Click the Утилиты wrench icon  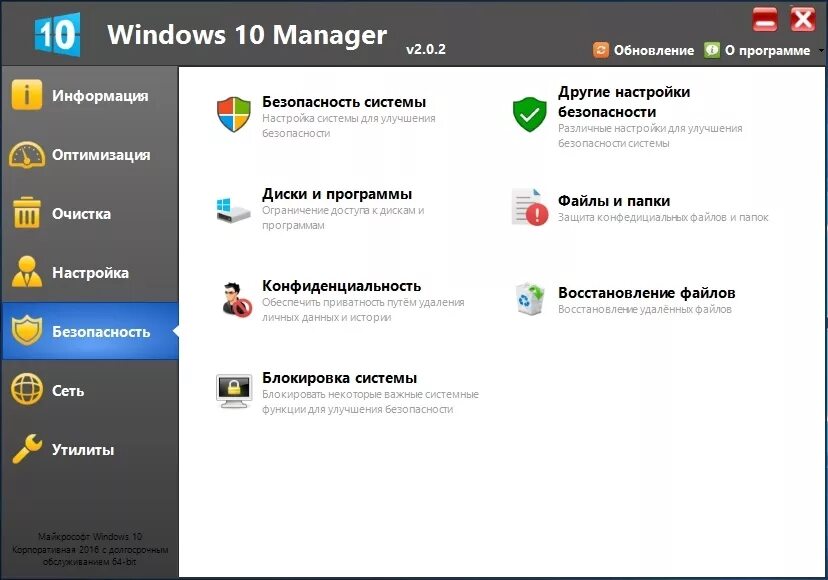[x=27, y=449]
